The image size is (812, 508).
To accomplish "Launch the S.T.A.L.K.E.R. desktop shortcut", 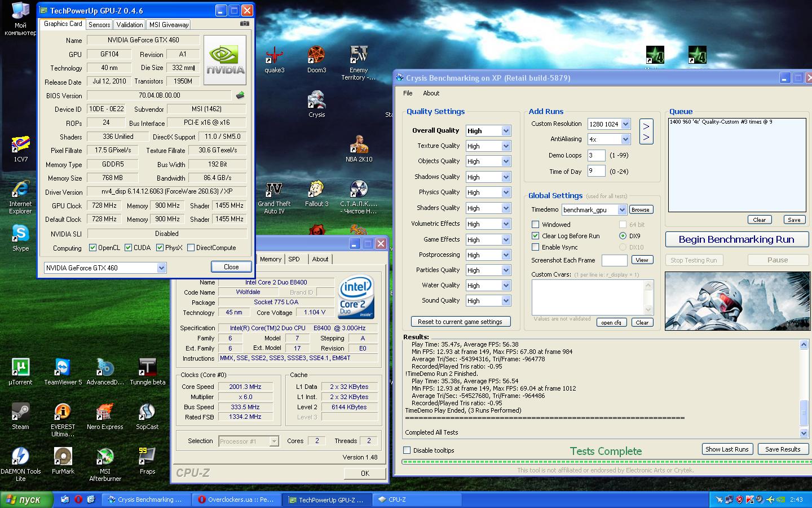I will tap(359, 198).
